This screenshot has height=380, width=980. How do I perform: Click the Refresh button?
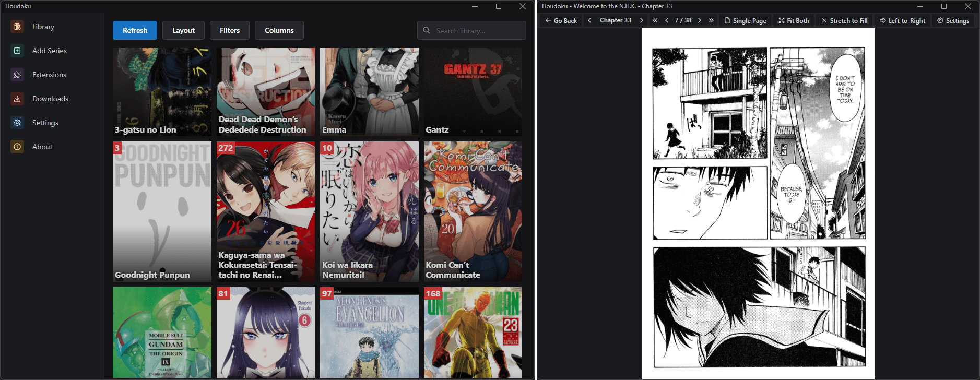(x=135, y=30)
